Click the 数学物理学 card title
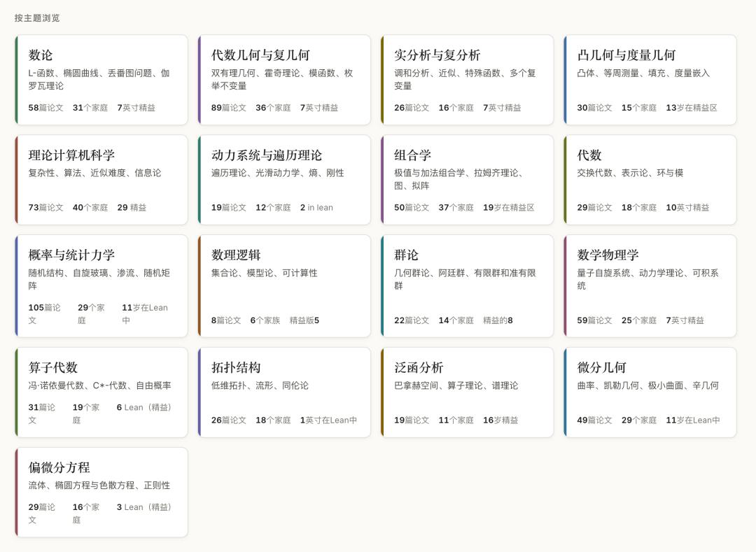This screenshot has height=552, width=756. (608, 255)
